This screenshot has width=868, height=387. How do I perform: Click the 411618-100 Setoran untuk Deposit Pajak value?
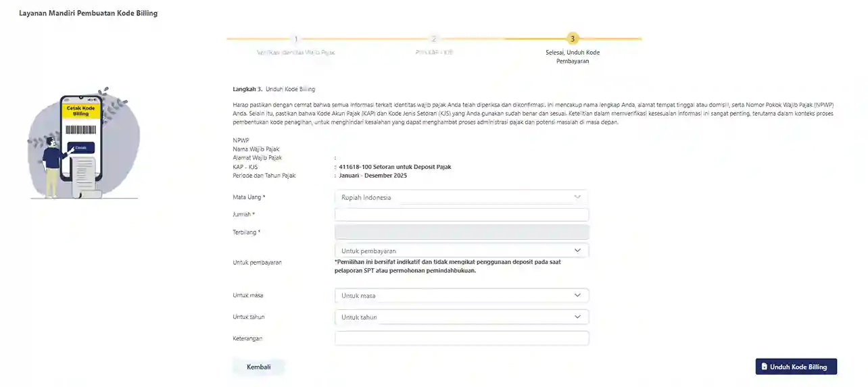click(x=395, y=167)
